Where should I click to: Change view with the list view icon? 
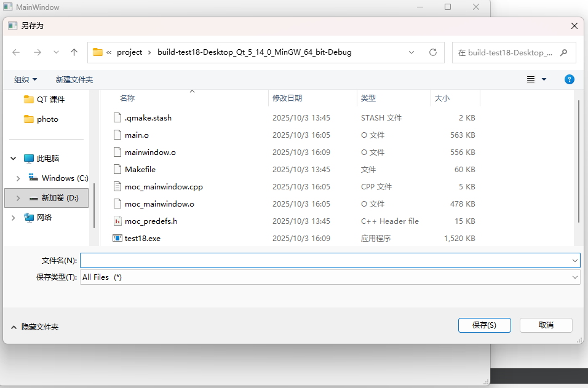[531, 79]
